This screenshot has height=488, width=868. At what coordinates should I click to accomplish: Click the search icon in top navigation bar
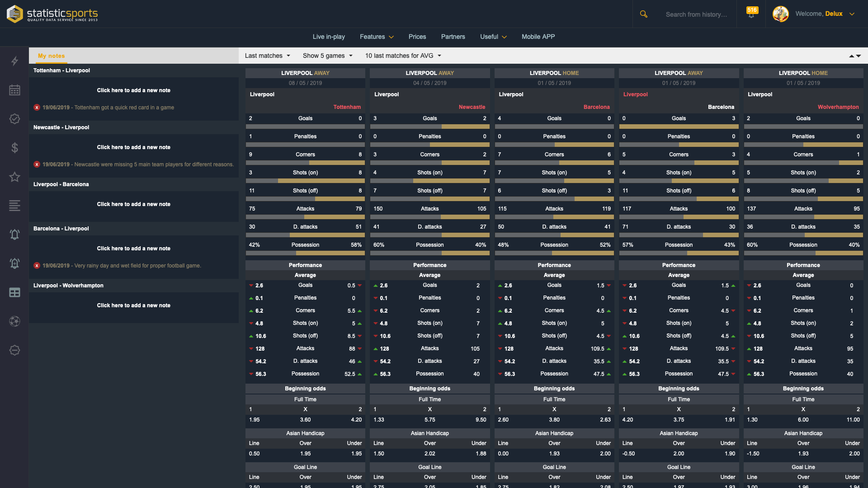tap(644, 14)
